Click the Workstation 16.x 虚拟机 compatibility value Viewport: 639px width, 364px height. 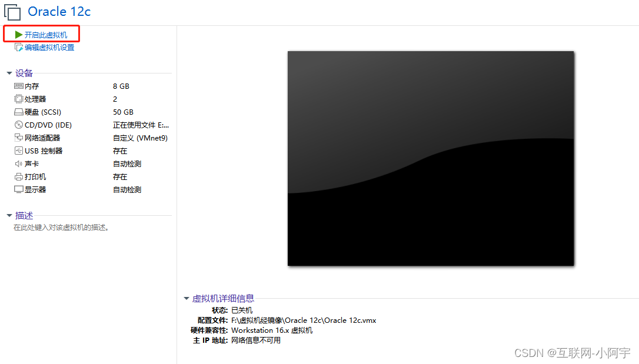272,330
